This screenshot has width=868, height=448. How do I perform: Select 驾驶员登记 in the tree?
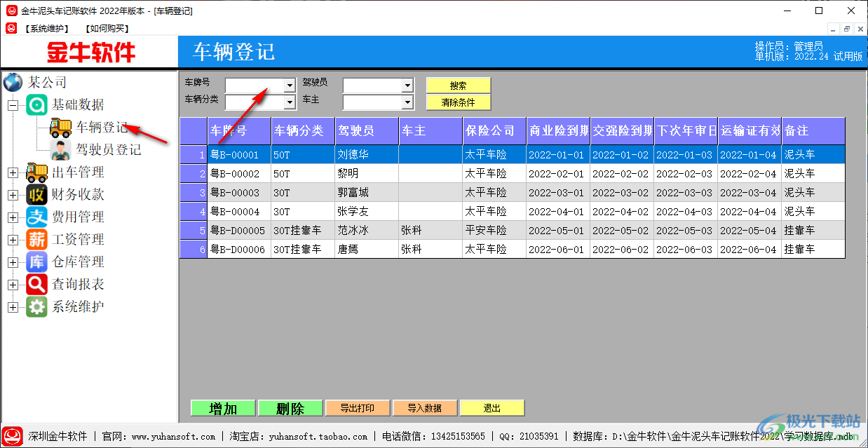click(x=109, y=150)
